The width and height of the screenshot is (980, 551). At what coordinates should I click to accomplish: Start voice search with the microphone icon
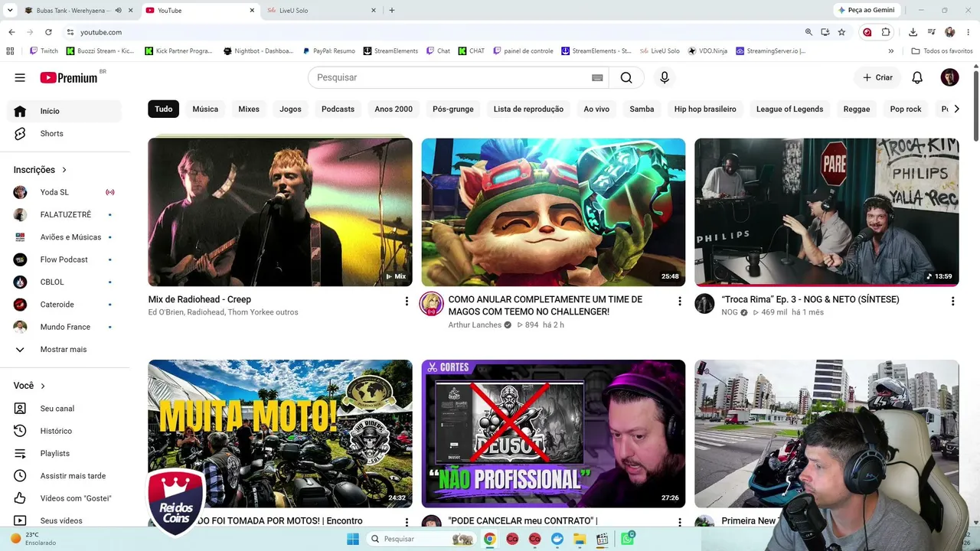coord(665,77)
